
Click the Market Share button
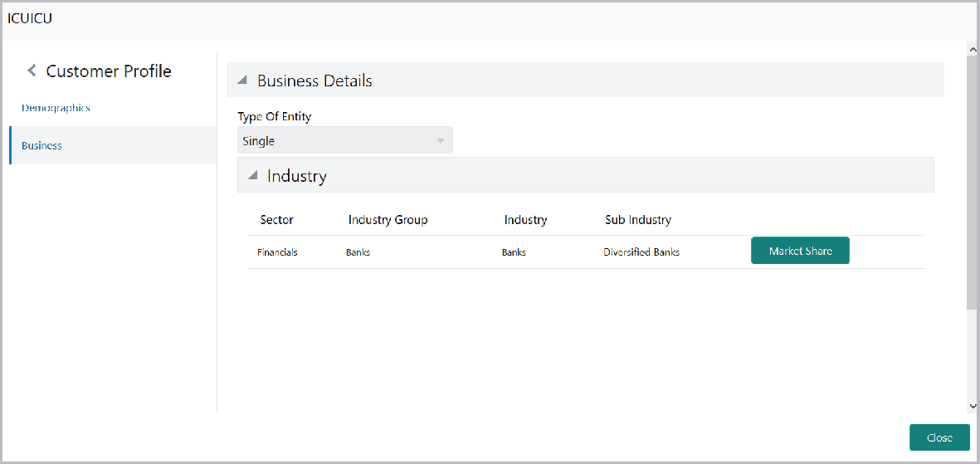coord(800,251)
